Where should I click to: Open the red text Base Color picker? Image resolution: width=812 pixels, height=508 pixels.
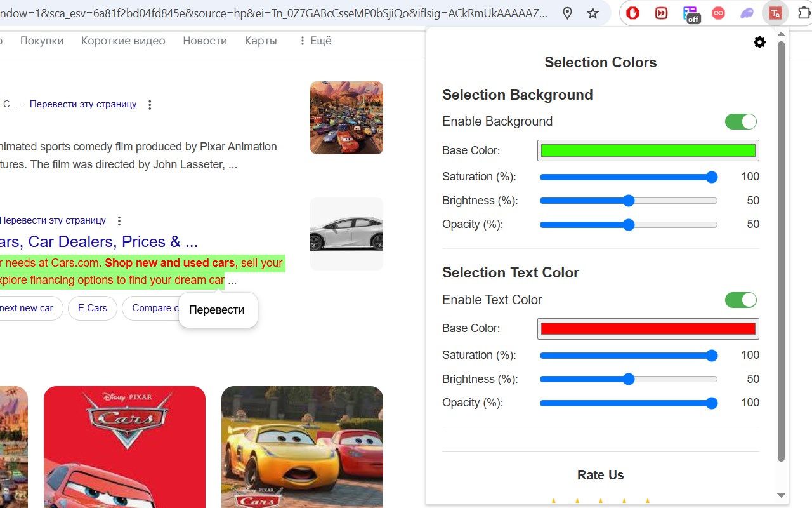click(648, 329)
